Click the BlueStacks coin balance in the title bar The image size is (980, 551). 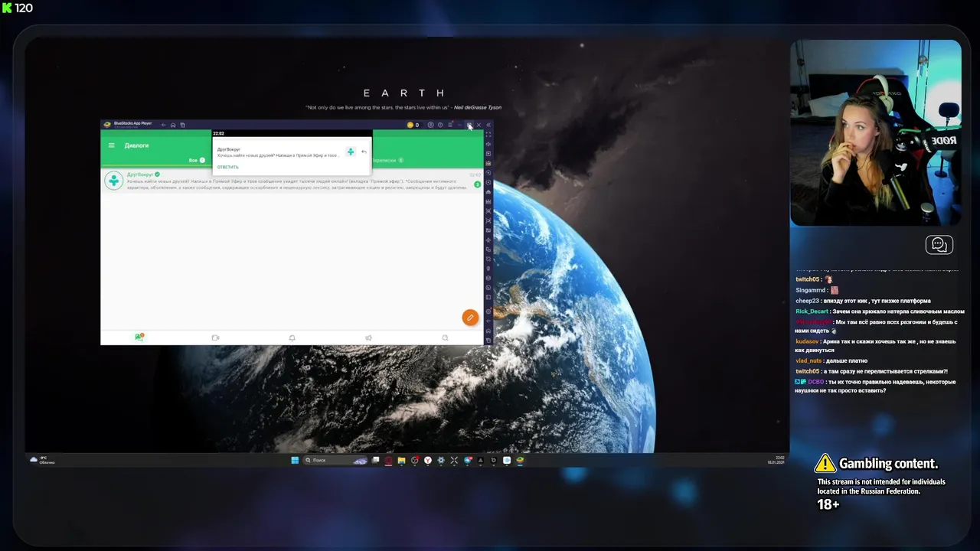[413, 125]
